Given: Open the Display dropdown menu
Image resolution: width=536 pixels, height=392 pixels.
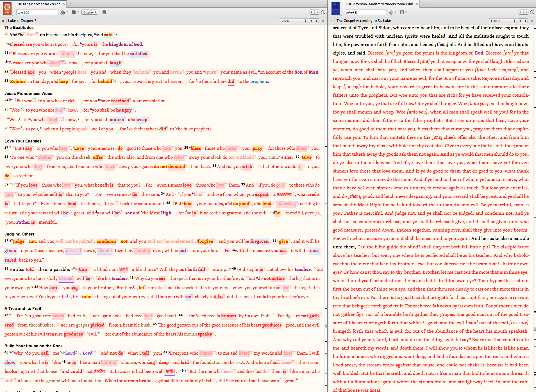Looking at the screenshot, I should click(x=90, y=12).
